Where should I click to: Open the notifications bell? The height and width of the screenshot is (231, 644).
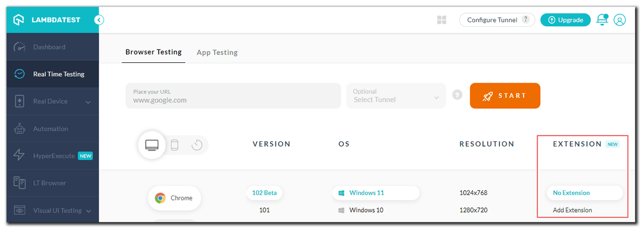(x=602, y=20)
